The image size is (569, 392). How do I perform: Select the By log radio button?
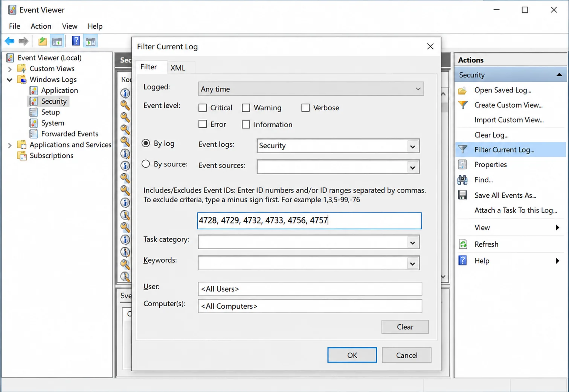(146, 143)
